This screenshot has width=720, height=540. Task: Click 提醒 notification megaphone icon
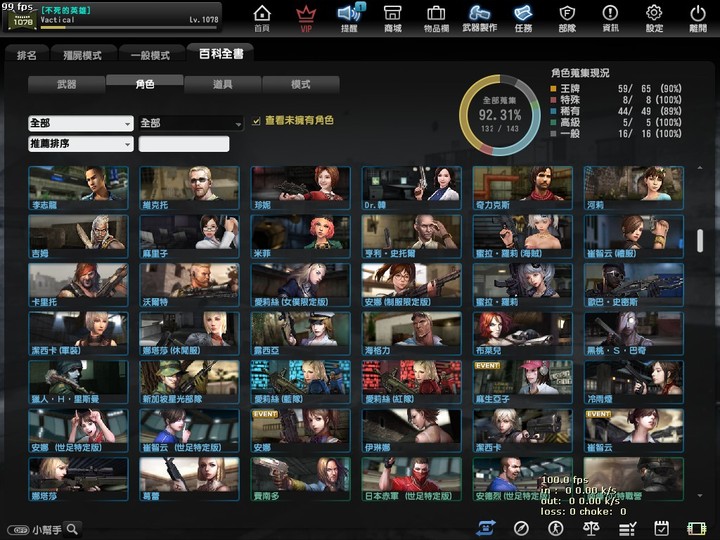tap(349, 16)
